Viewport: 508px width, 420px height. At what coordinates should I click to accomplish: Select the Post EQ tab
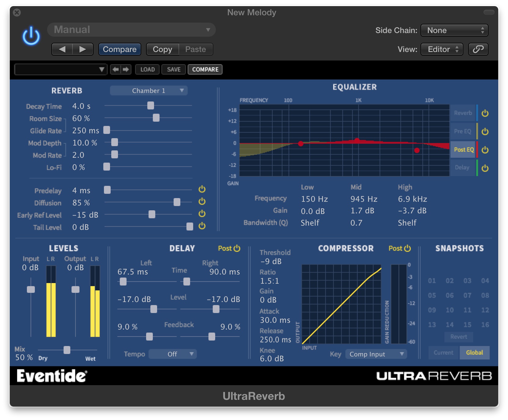tap(463, 150)
